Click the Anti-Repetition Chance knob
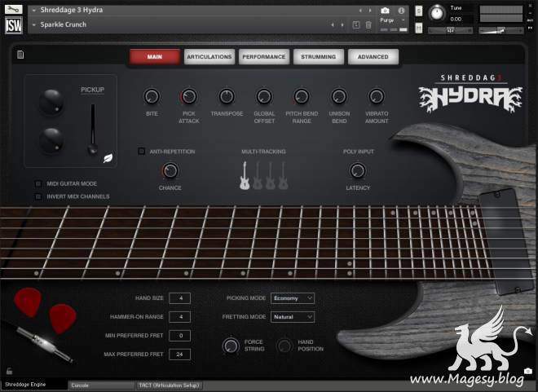Image resolution: width=538 pixels, height=392 pixels. (x=170, y=171)
